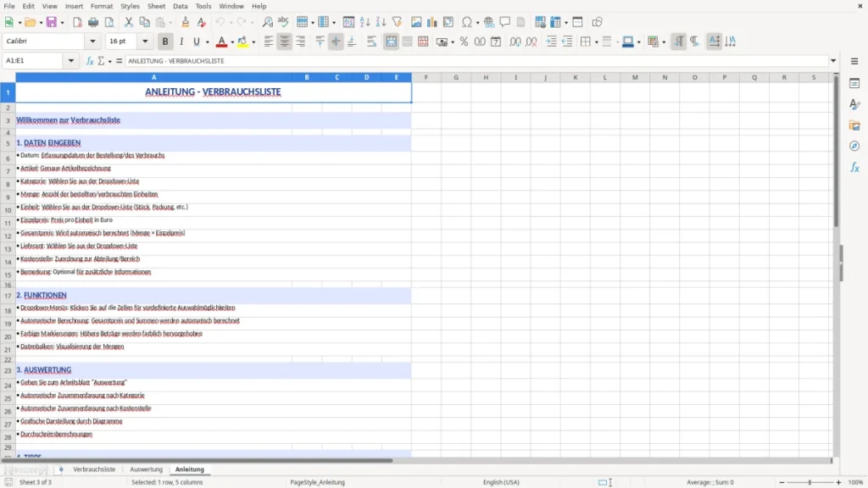Insert a comment speech bubble
This screenshot has height=488, width=868.
click(505, 22)
